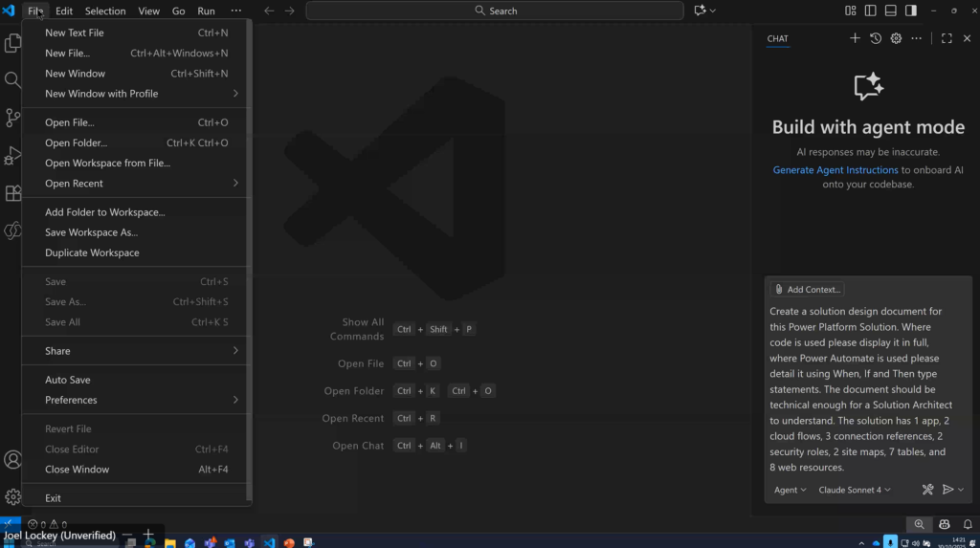Send the chat prompt with arrow icon
This screenshot has width=980, height=548.
[947, 490]
